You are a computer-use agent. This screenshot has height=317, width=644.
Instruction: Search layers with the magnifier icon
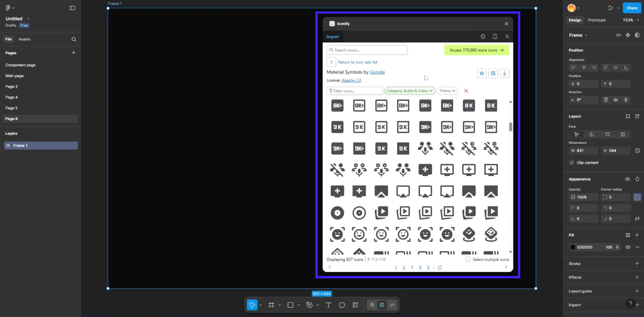coord(74,39)
